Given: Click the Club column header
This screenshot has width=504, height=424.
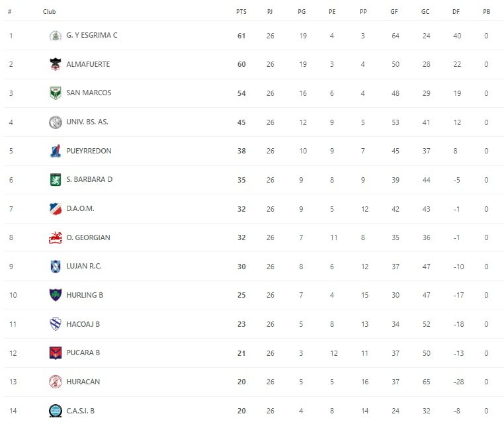Looking at the screenshot, I should tap(49, 12).
